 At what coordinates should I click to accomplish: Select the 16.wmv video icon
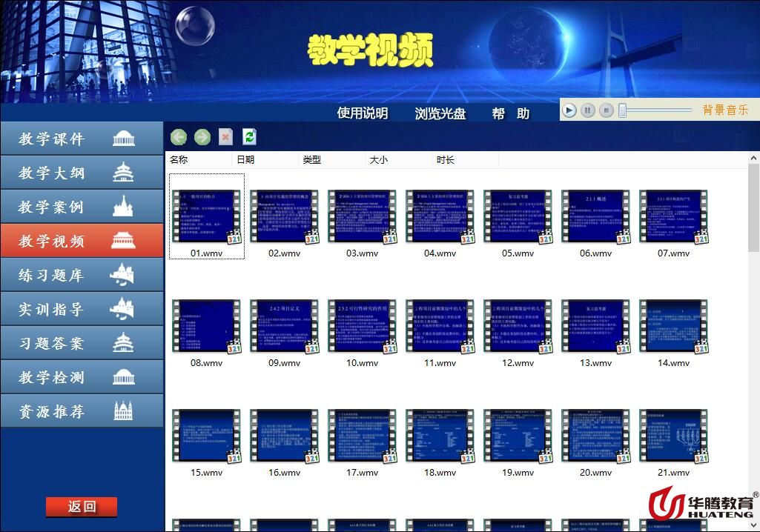(285, 436)
